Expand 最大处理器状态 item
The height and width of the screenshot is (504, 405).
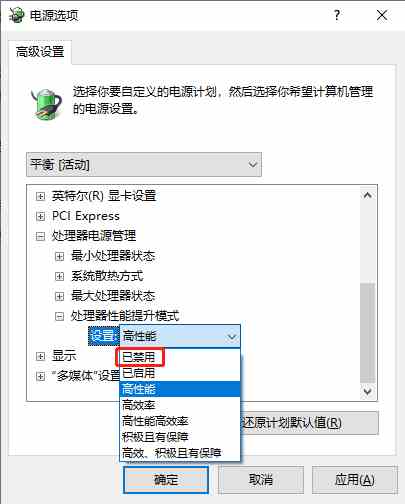point(59,296)
